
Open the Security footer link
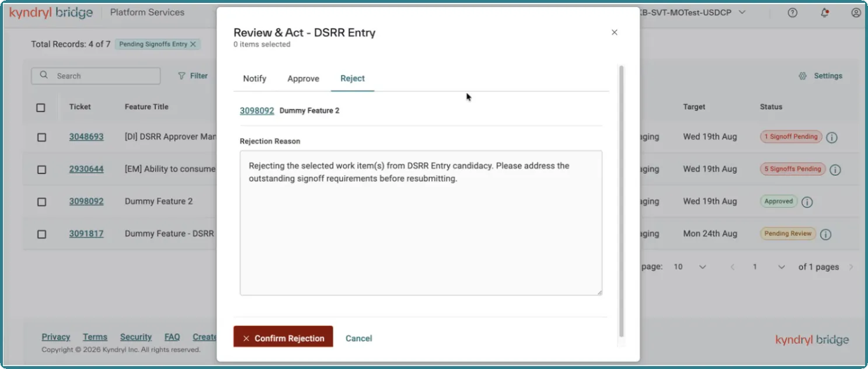[x=136, y=337]
